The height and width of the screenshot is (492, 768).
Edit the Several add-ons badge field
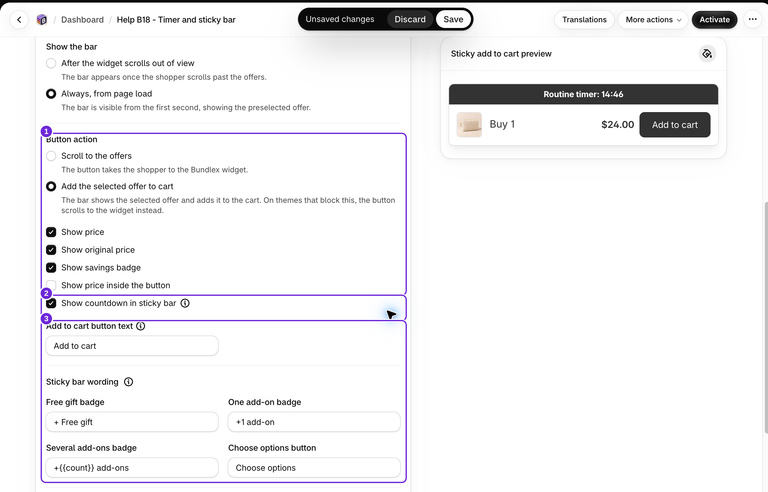tap(132, 467)
